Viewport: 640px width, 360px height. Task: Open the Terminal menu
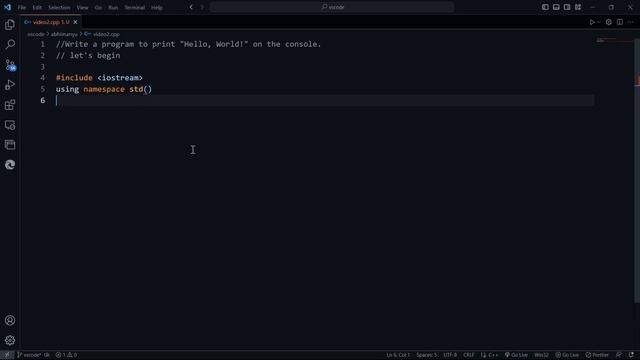(134, 7)
